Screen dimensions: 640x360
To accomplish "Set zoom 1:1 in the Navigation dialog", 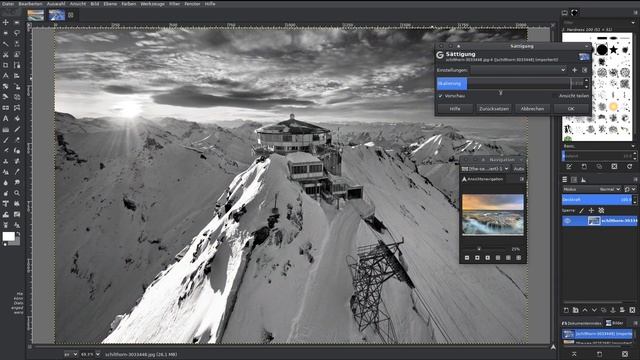I will (487, 258).
